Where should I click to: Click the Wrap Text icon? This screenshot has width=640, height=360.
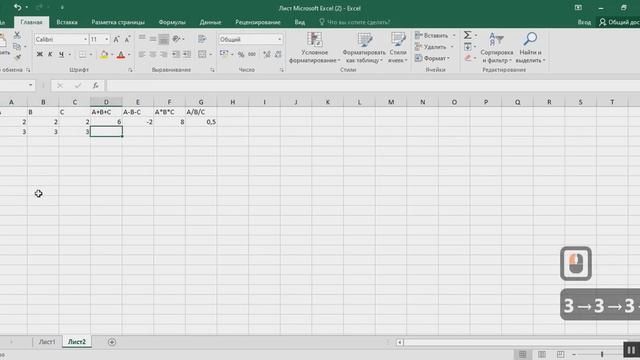click(202, 39)
